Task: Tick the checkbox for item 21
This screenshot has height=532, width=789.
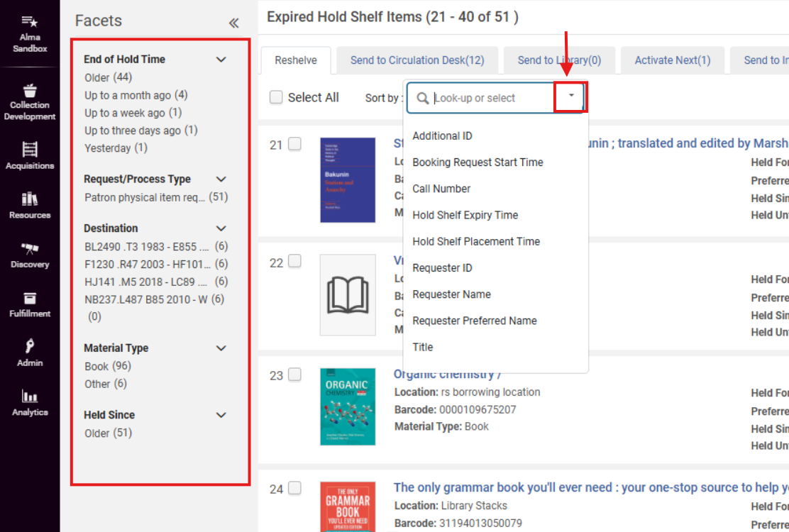Action: (x=294, y=144)
